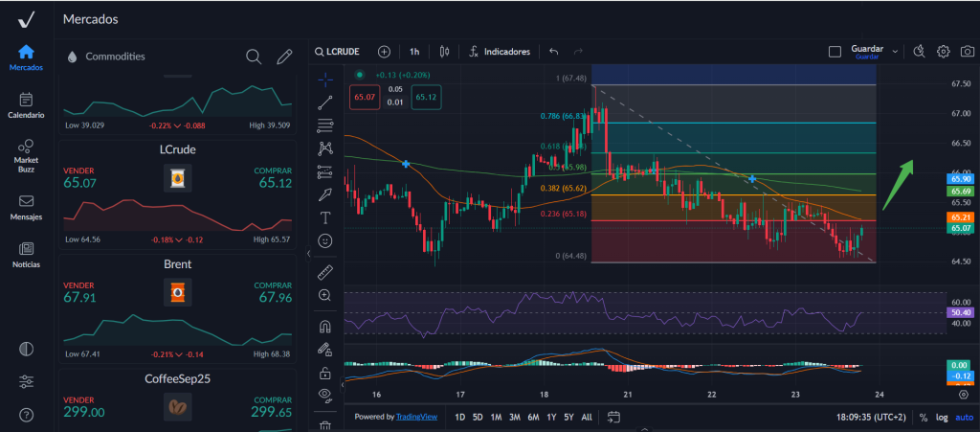The image size is (980, 432).
Task: Select the crosshair cursor tool
Action: [x=325, y=80]
